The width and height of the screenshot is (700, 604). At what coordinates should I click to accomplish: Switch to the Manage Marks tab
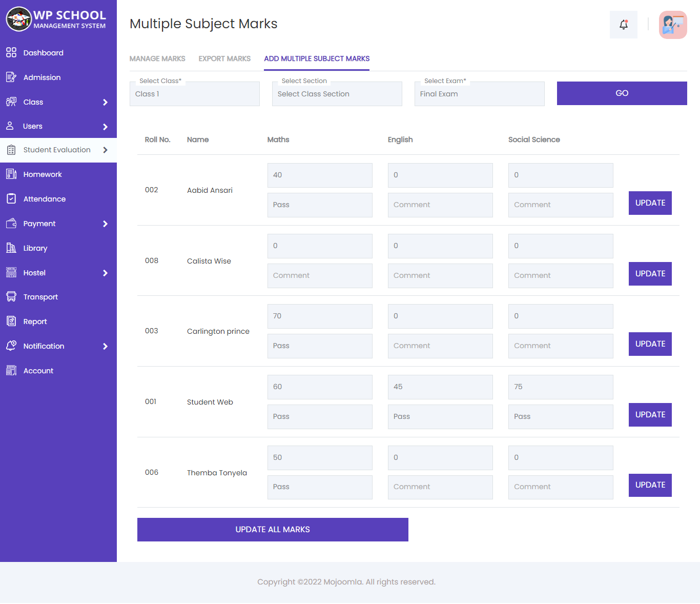157,58
